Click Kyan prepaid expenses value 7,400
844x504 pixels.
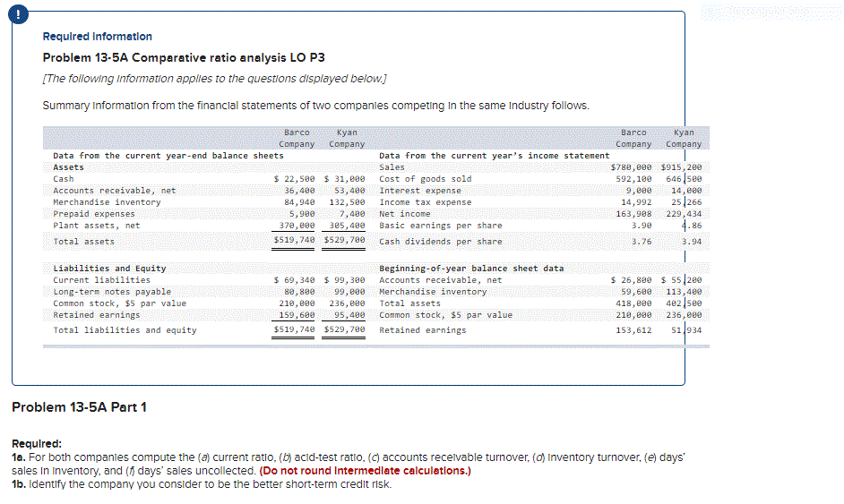[x=352, y=214]
